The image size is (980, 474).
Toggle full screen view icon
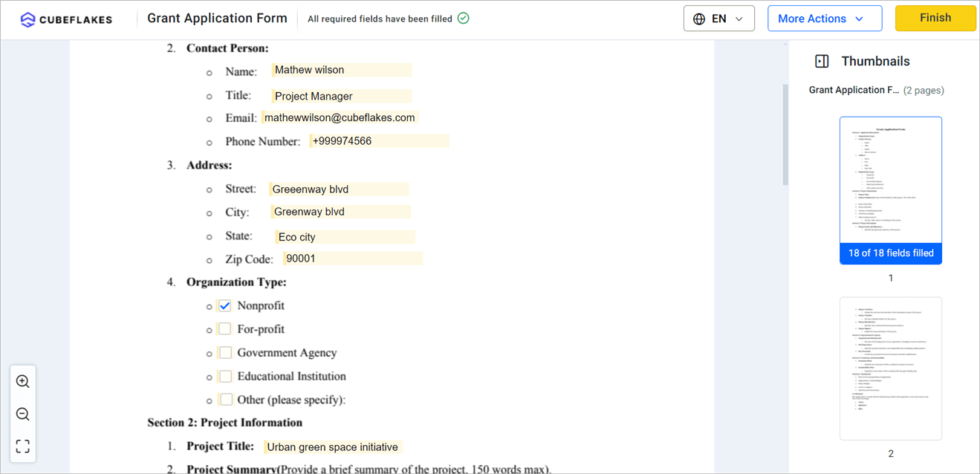coord(23,447)
